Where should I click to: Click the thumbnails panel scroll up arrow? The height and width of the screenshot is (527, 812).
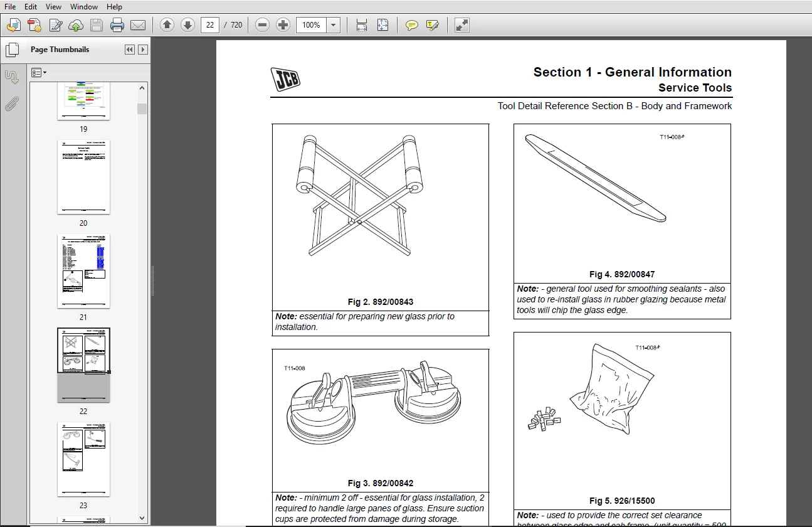[142, 87]
